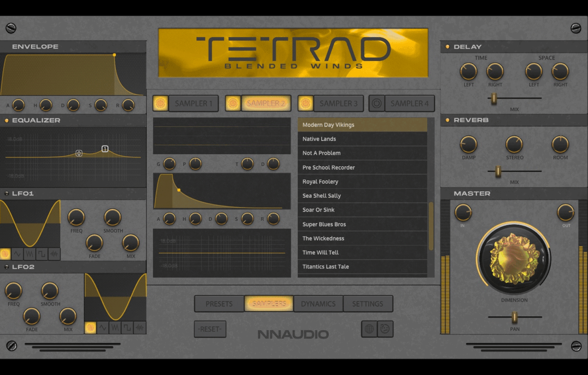Select the LFO2 sine waveform icon
Viewport: 588px width, 375px height.
(x=90, y=328)
